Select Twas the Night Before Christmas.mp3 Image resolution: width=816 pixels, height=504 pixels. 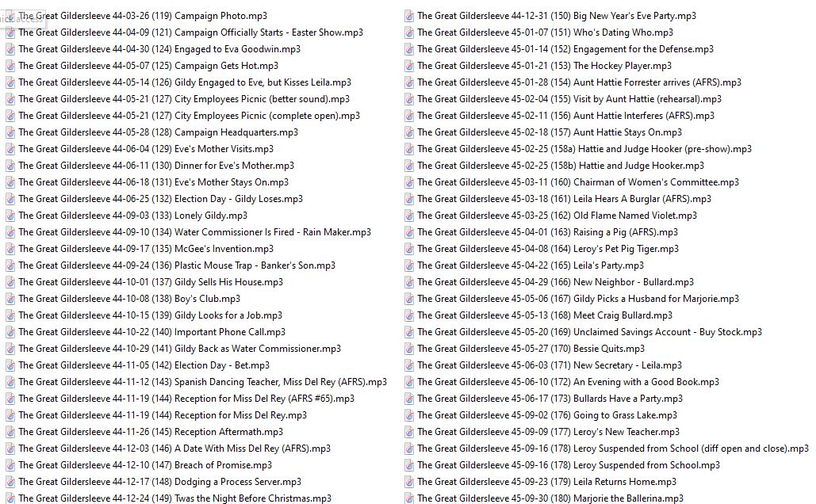pos(174,498)
